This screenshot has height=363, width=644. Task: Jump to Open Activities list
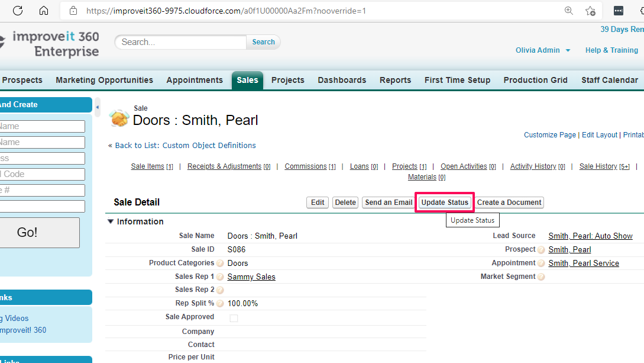tap(468, 166)
